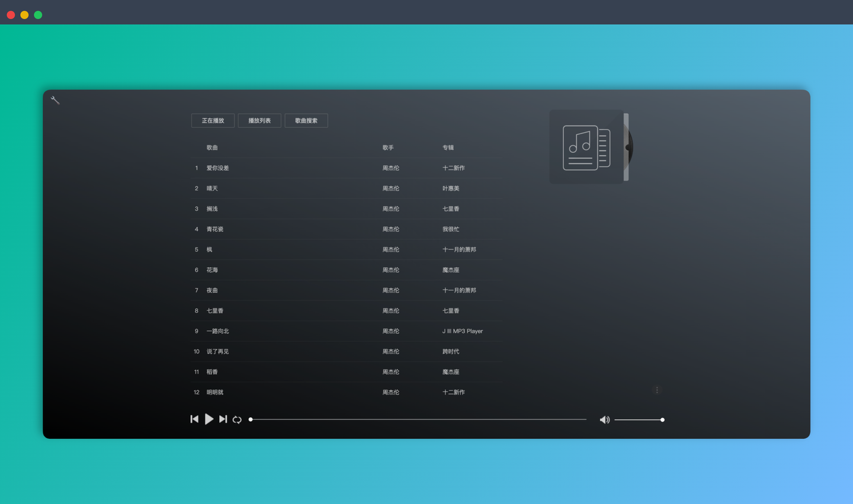Select the song 花海
Image resolution: width=853 pixels, height=504 pixels.
(x=212, y=270)
